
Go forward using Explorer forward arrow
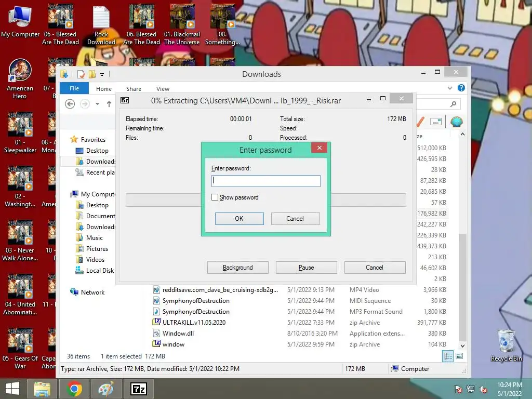pos(85,104)
